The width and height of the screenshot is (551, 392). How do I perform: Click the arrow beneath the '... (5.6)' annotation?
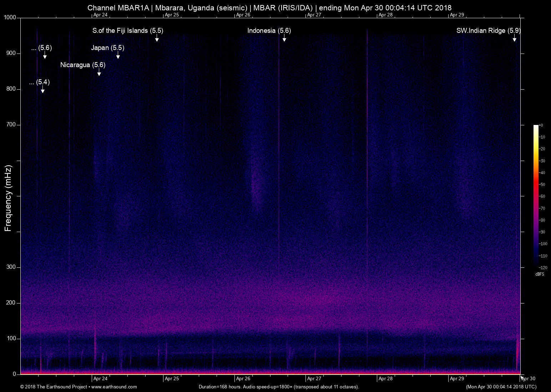pyautogui.click(x=45, y=55)
